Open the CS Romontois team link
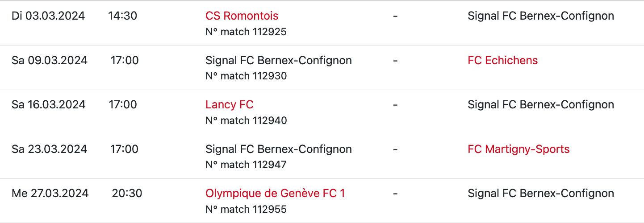644x223 pixels. [242, 16]
